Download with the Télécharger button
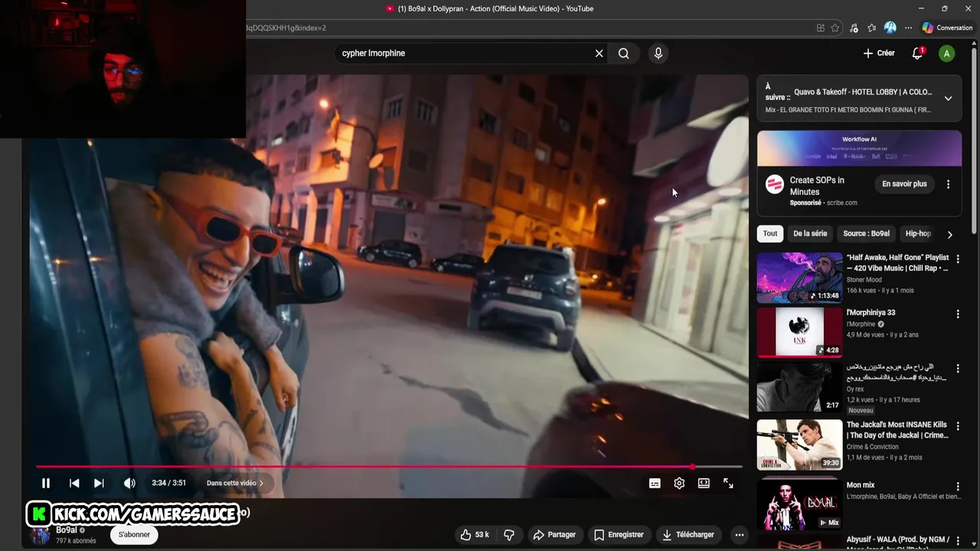 (688, 534)
